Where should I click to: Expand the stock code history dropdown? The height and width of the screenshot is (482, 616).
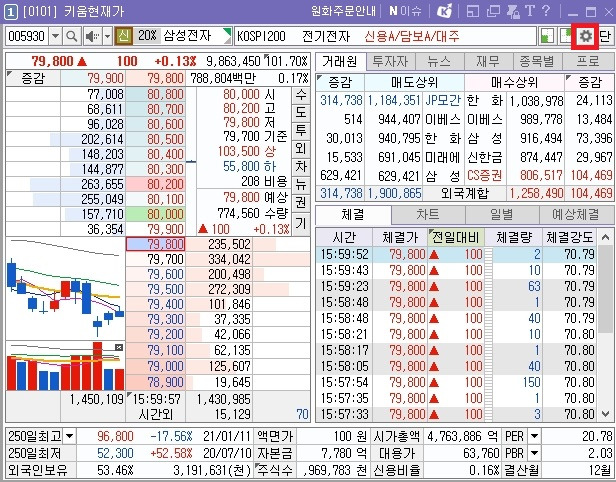click(x=56, y=37)
